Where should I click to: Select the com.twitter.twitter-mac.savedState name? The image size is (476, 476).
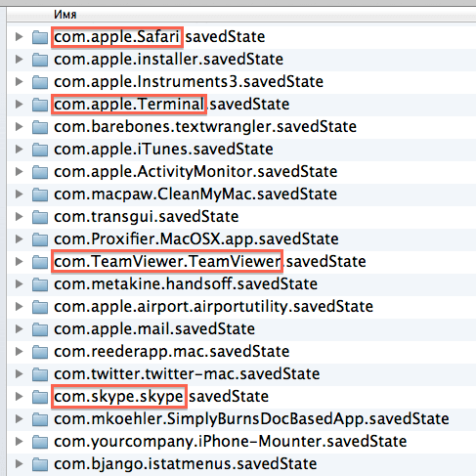pyautogui.click(x=187, y=374)
